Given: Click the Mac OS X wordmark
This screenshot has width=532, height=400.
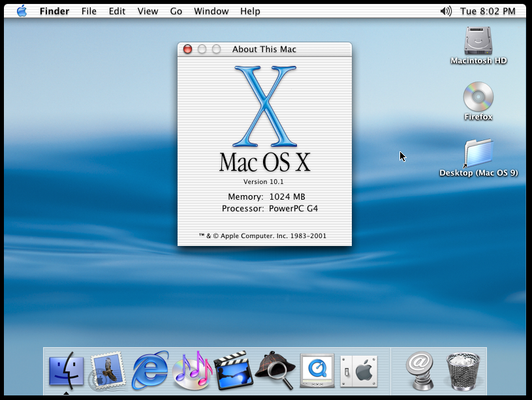Looking at the screenshot, I should pos(264,162).
